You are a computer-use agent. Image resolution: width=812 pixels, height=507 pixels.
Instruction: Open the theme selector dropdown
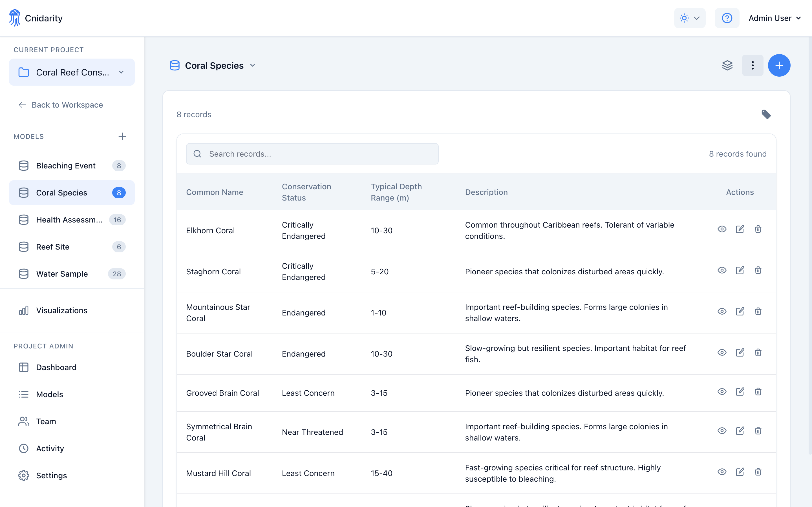coord(690,18)
